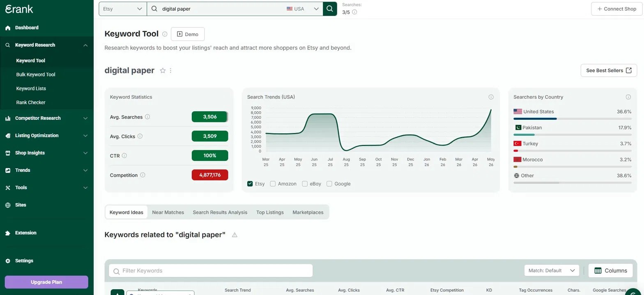Click the United States percentage bar
Viewport: 644px width, 295px height.
tap(572, 119)
